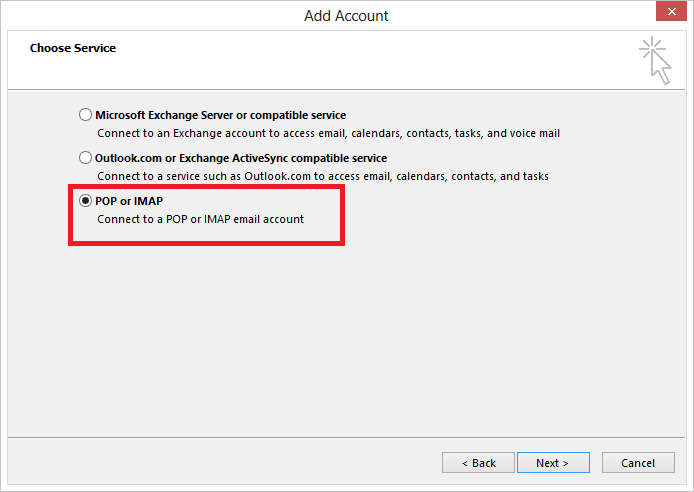Select the POP or IMAP radio button
This screenshot has width=694, height=492.
(x=85, y=201)
